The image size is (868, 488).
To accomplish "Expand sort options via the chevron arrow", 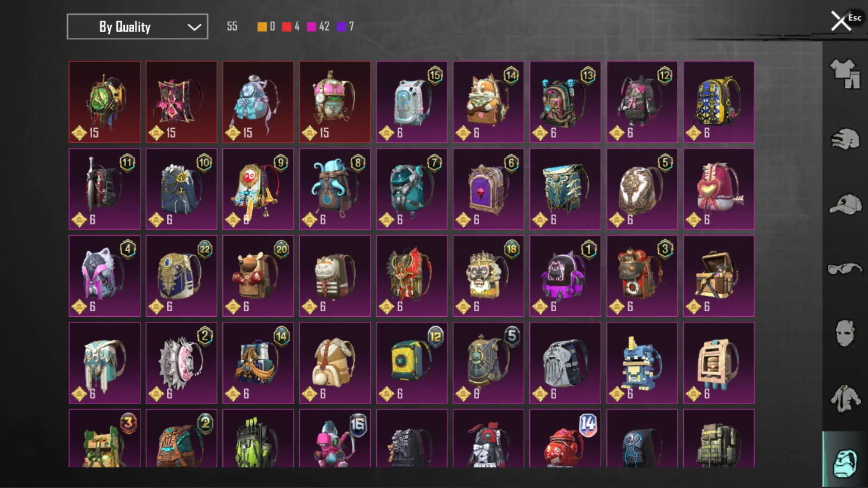I will [x=194, y=27].
